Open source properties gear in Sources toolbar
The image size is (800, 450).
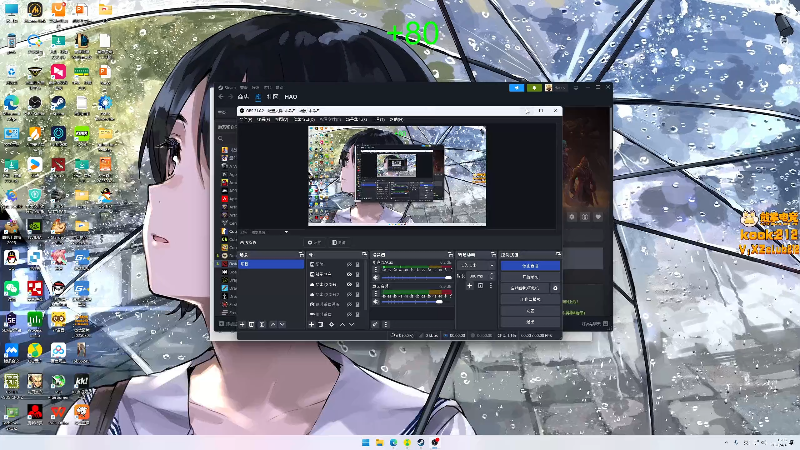coord(331,324)
